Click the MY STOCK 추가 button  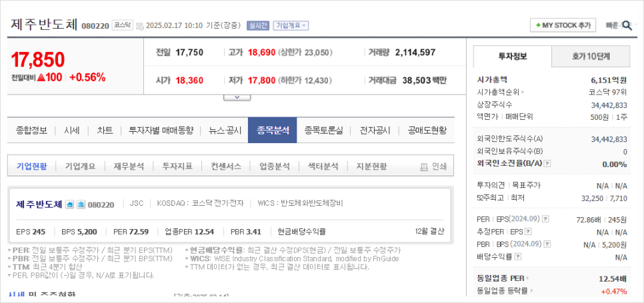point(563,25)
